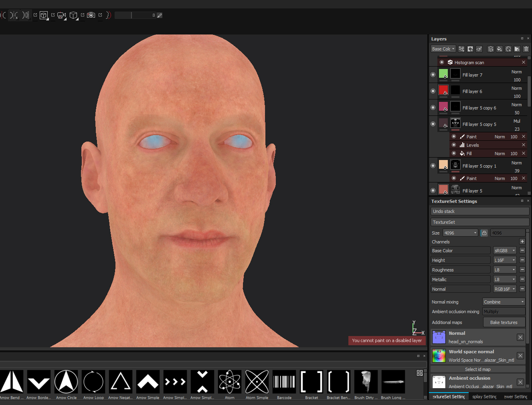The image size is (532, 405).
Task: Choose the Arrow Circle alpha
Action: [66, 381]
